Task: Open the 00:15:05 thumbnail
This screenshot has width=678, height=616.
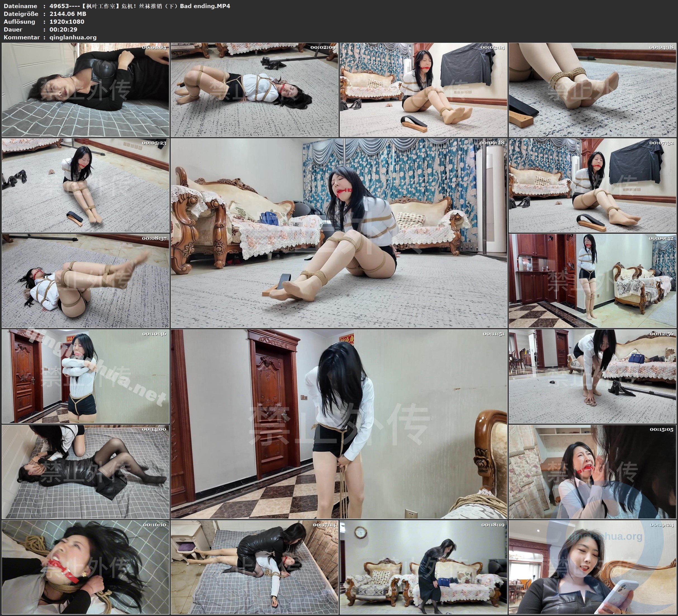Action: (593, 472)
